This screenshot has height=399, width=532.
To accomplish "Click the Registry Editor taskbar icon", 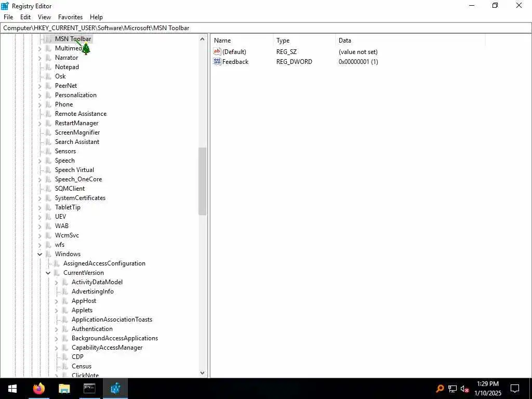I will pos(115,388).
